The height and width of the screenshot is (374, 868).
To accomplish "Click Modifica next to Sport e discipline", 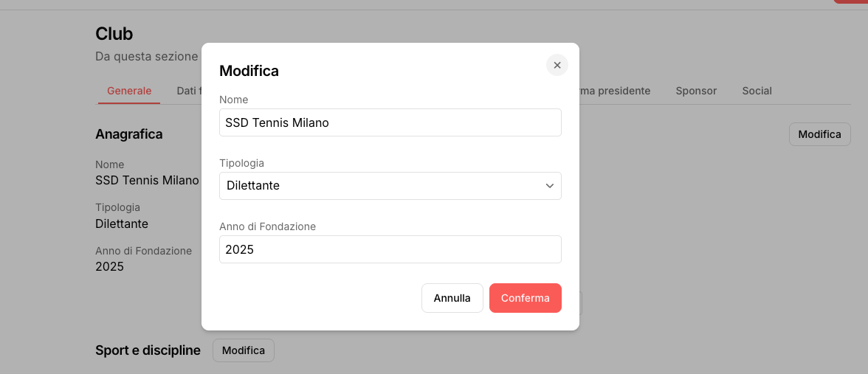I will pyautogui.click(x=243, y=350).
